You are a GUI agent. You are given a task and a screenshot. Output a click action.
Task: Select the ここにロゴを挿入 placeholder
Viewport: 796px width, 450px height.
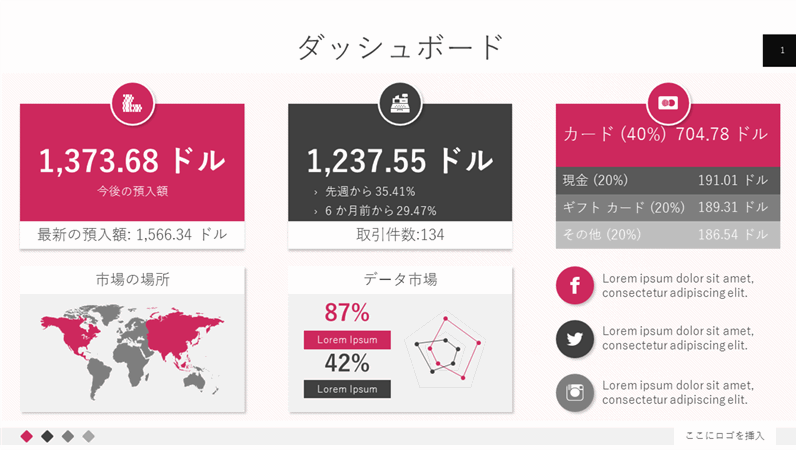[x=725, y=436]
